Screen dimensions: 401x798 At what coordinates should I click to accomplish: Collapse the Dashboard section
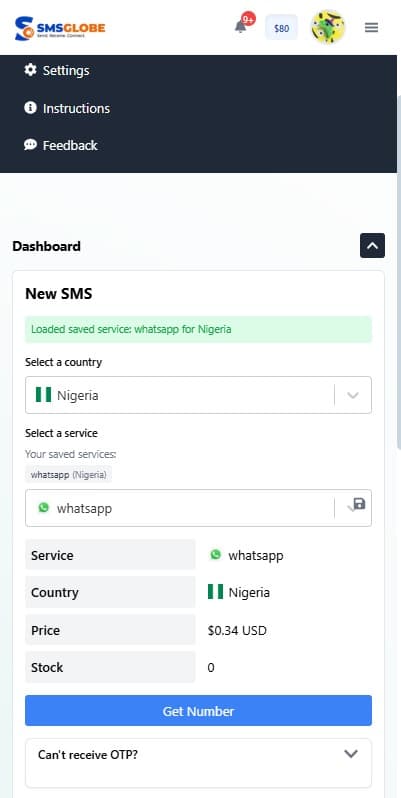click(x=373, y=245)
